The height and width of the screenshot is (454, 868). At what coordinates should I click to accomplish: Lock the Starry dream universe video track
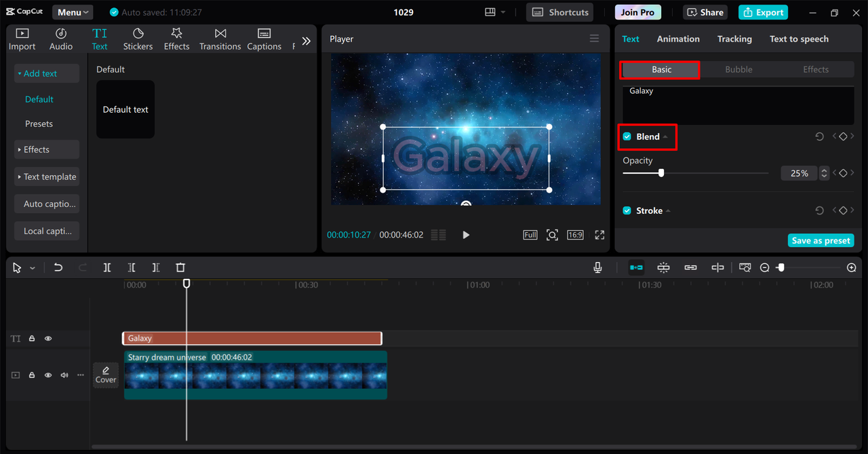point(32,375)
